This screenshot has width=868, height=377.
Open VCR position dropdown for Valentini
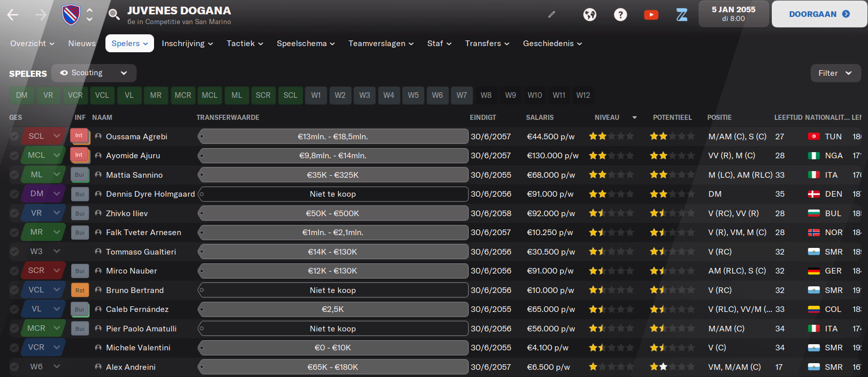click(x=44, y=347)
